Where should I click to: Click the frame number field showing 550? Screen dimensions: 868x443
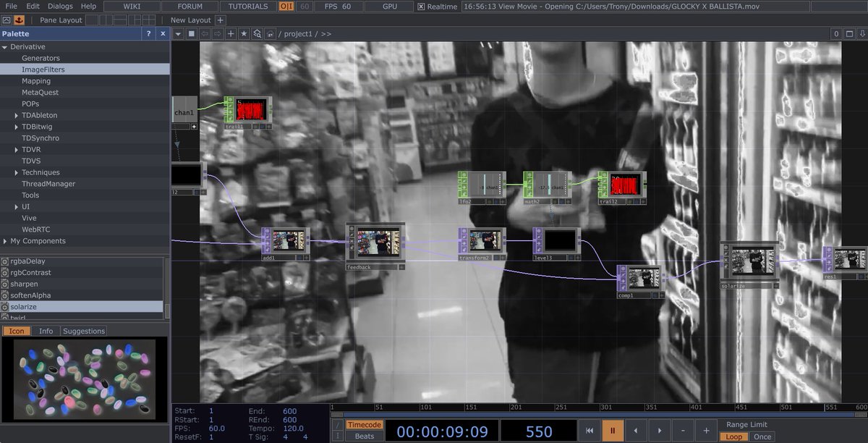coord(539,431)
